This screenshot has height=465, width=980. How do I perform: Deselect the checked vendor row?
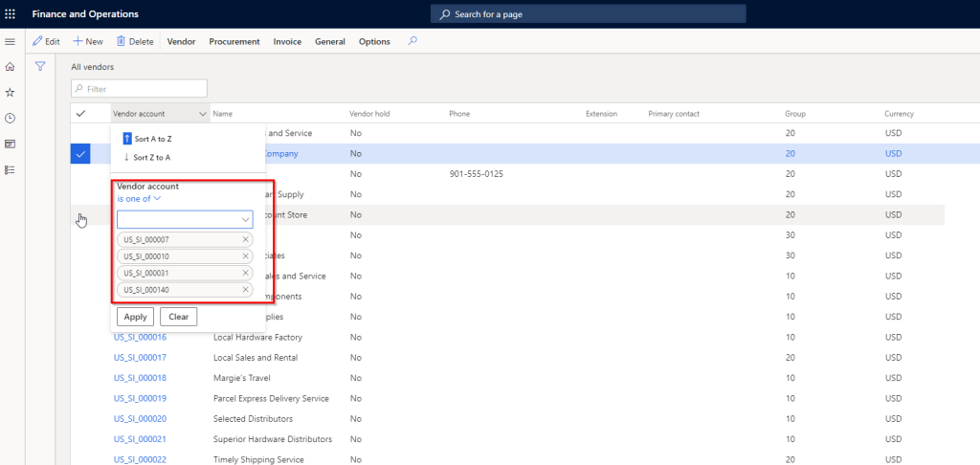(80, 154)
